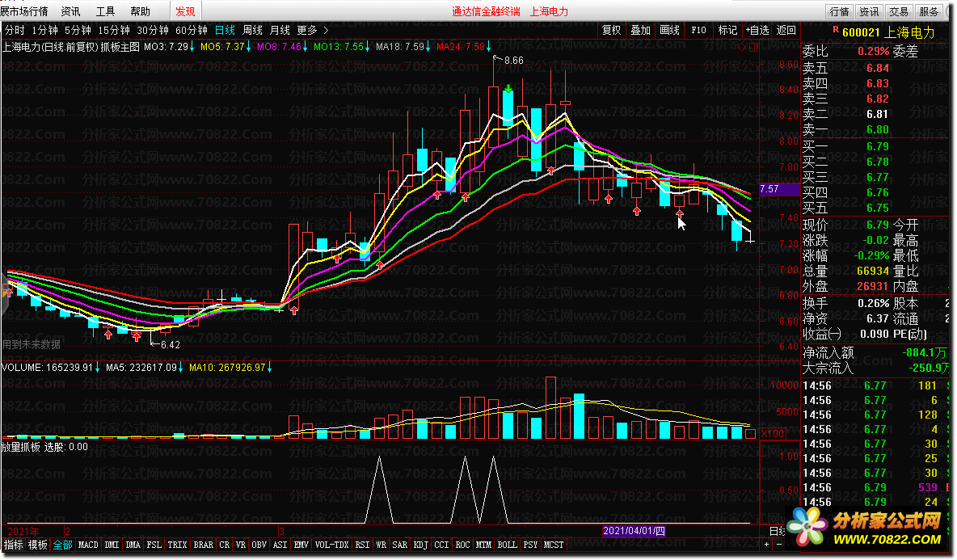Select the 模板 tab at bottom

click(38, 545)
